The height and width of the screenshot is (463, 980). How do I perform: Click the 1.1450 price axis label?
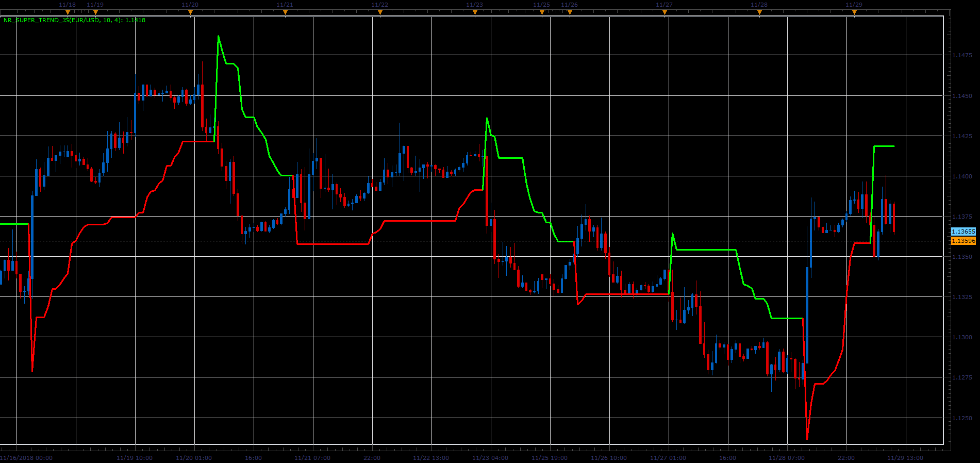click(x=962, y=96)
